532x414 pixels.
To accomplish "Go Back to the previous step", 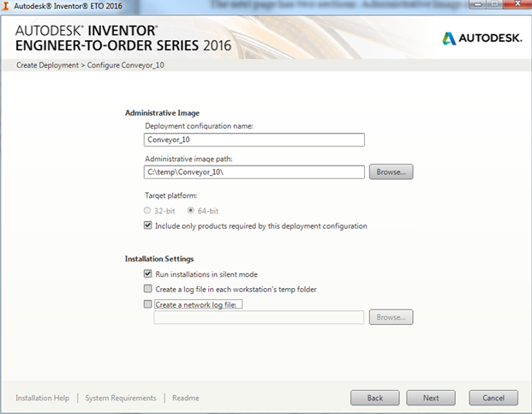I will coord(375,398).
